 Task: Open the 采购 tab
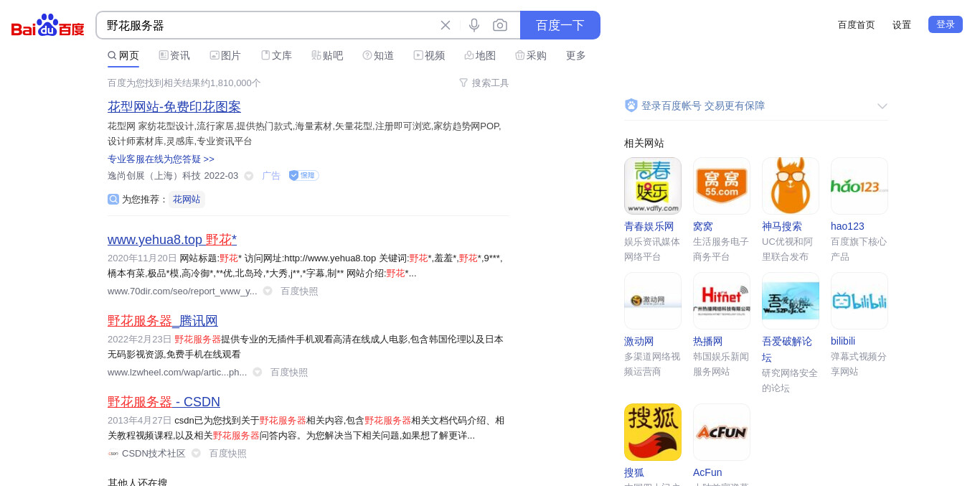coord(531,55)
